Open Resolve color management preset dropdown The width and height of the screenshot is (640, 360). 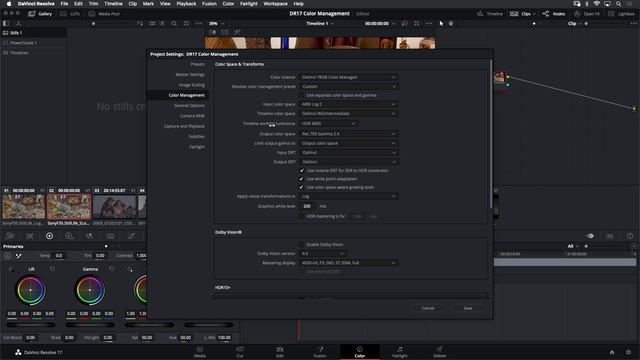pyautogui.click(x=349, y=87)
